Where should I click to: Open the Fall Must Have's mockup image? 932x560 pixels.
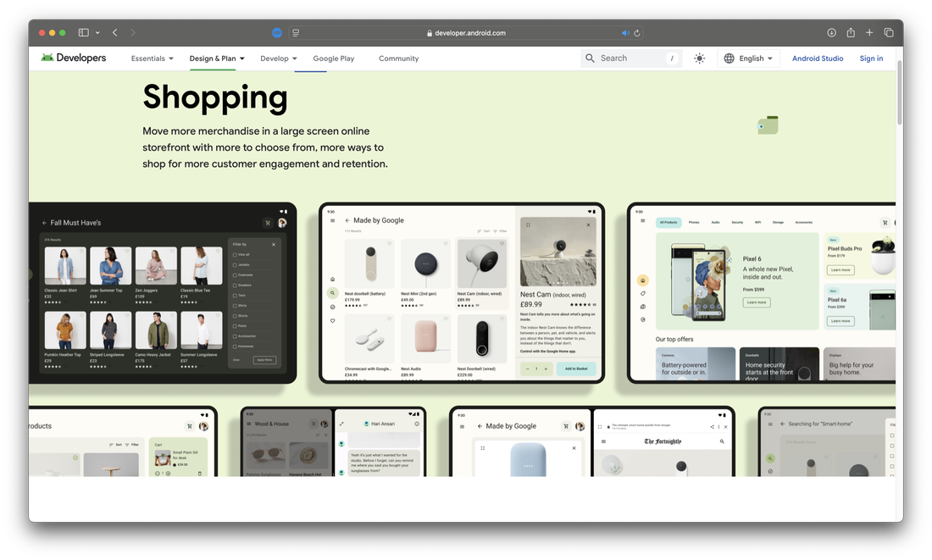coord(163,292)
